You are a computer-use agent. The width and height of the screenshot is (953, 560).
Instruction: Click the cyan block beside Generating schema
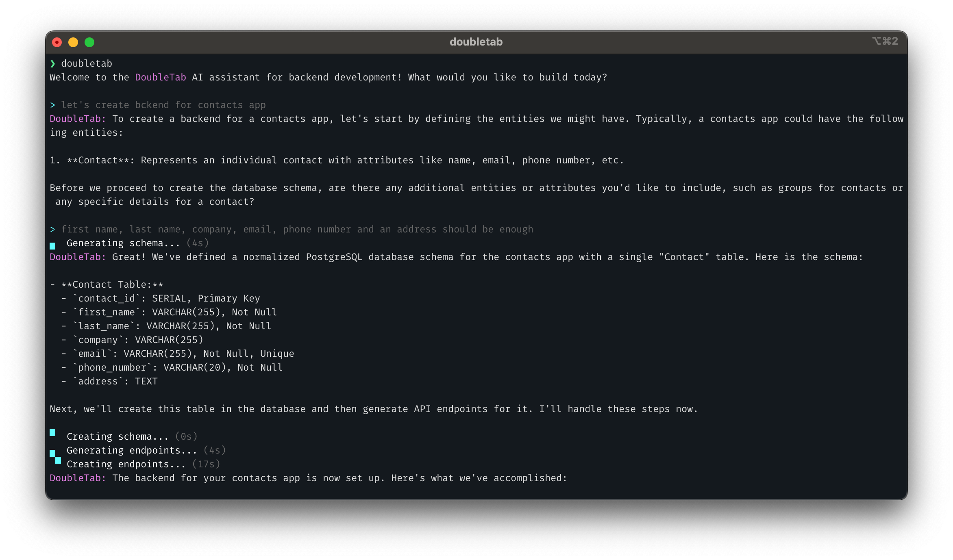[x=53, y=245]
